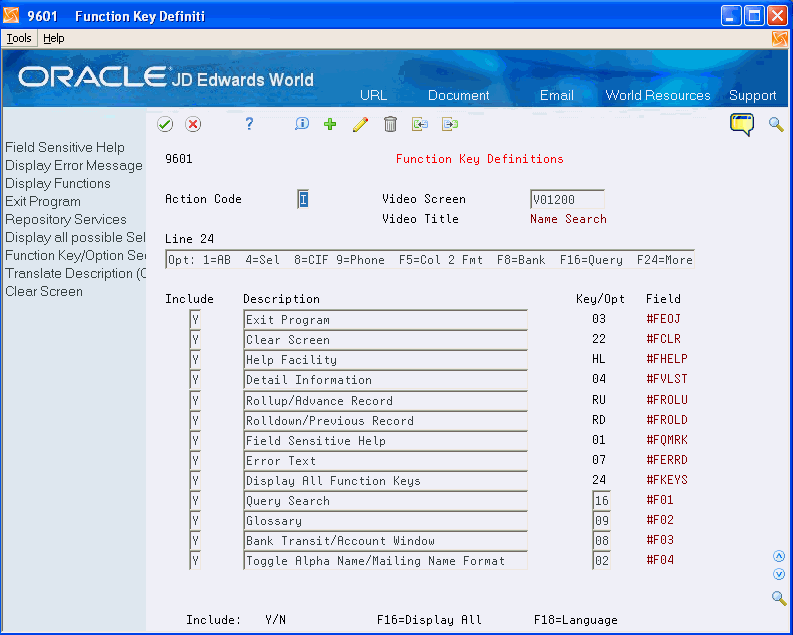Click the bottom magnifier zoom icon

pyautogui.click(x=779, y=598)
